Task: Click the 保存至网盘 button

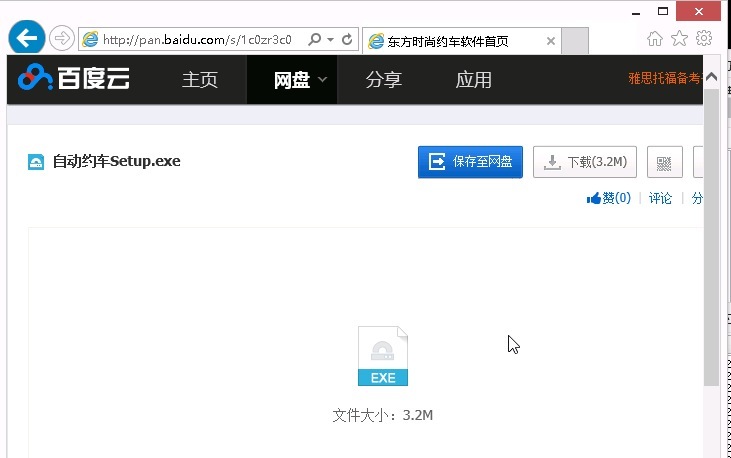Action: pyautogui.click(x=470, y=162)
